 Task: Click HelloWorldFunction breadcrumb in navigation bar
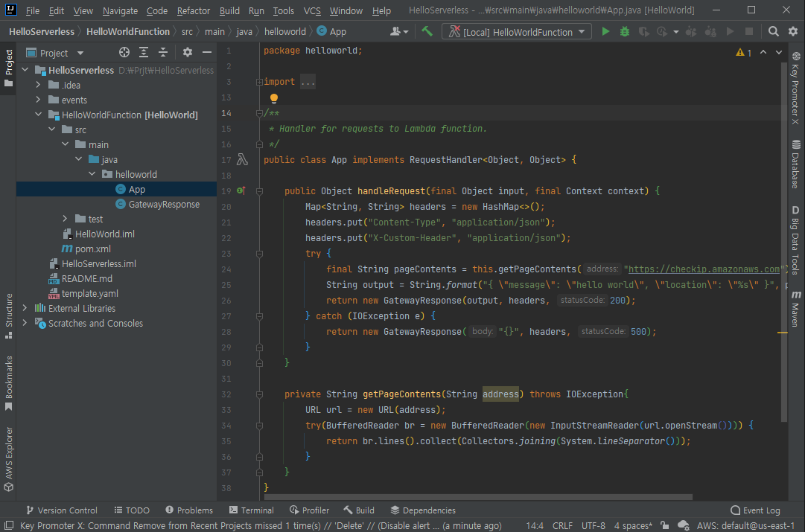pos(128,32)
